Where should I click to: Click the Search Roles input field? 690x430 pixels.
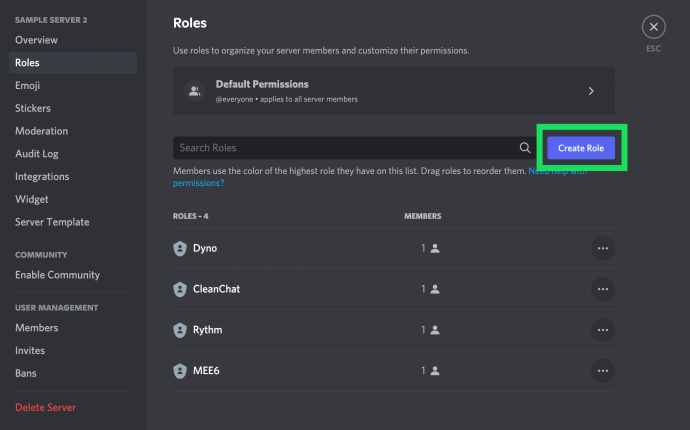tap(345, 148)
